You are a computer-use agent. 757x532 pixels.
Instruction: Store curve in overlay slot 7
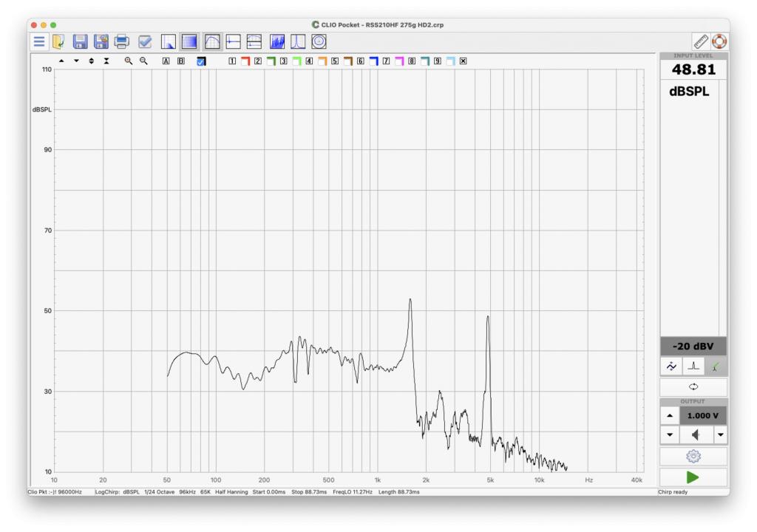click(386, 61)
